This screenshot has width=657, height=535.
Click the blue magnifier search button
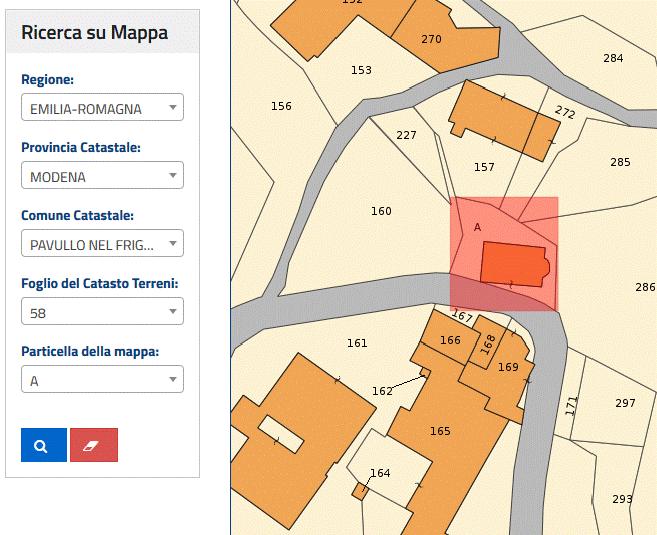pyautogui.click(x=43, y=445)
